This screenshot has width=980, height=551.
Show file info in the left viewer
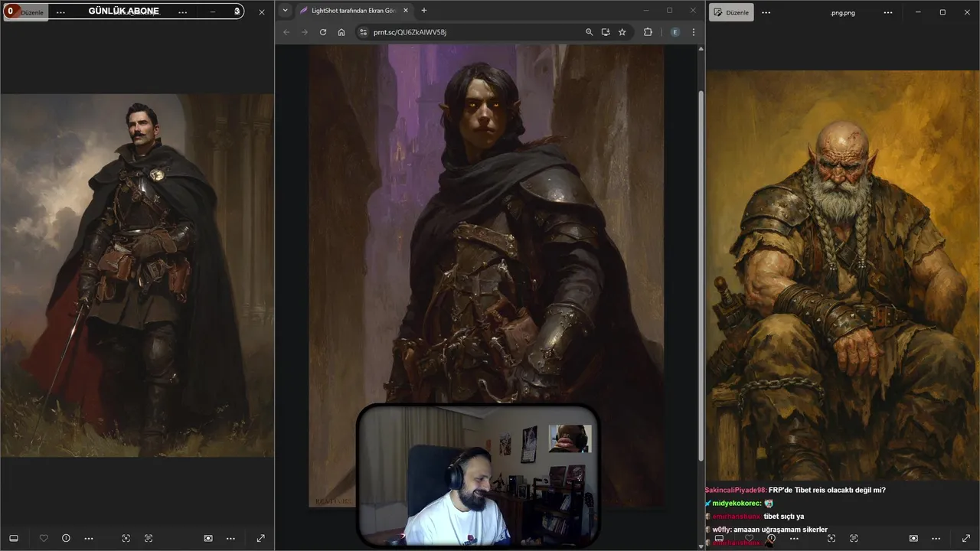66,539
